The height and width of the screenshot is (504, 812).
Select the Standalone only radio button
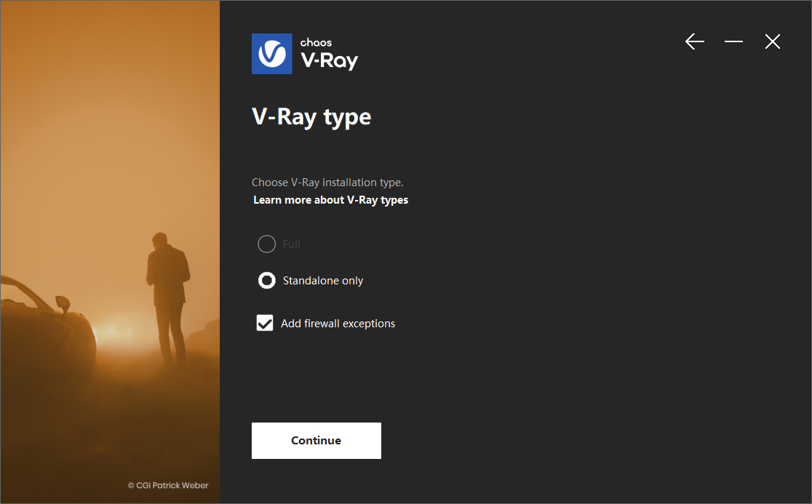pos(267,281)
